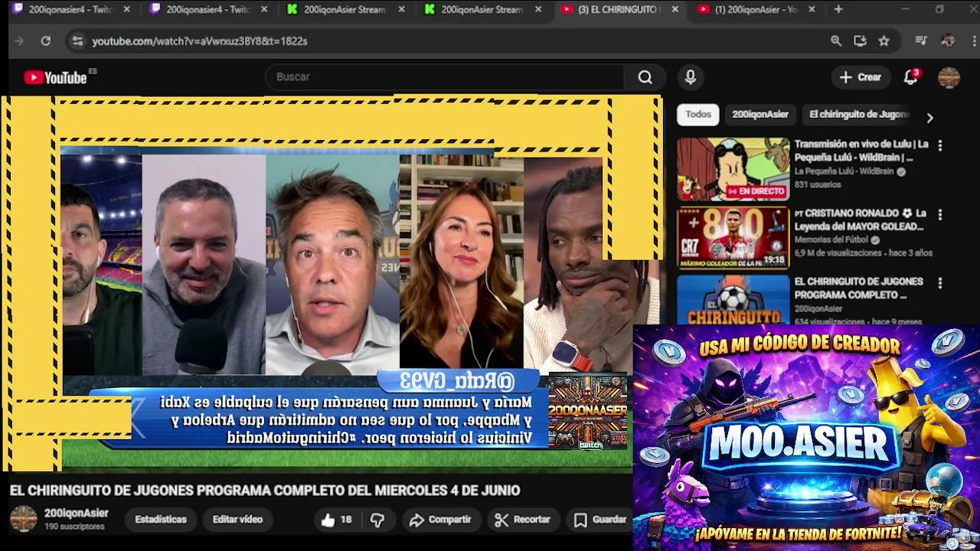Screen dimensions: 980x551
Task: Open the zoom magnifier in address bar
Action: click(x=836, y=41)
